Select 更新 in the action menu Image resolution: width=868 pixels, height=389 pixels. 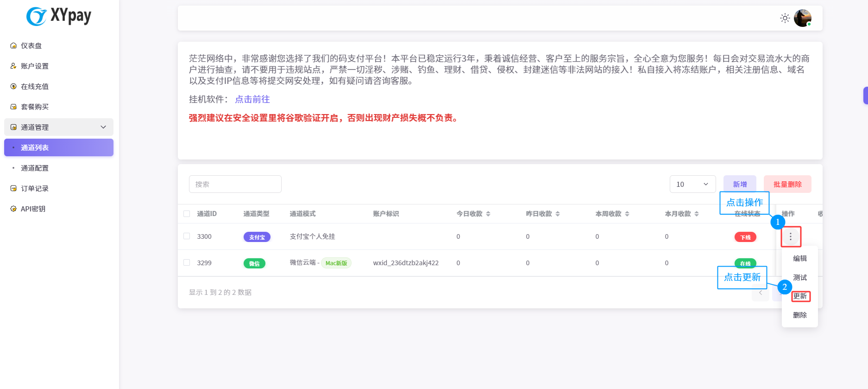click(x=800, y=296)
